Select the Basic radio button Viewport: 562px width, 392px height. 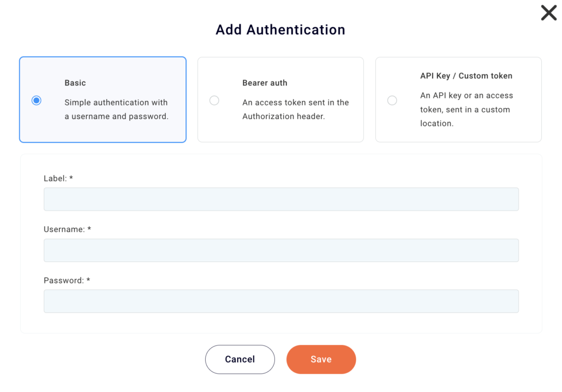tap(36, 100)
